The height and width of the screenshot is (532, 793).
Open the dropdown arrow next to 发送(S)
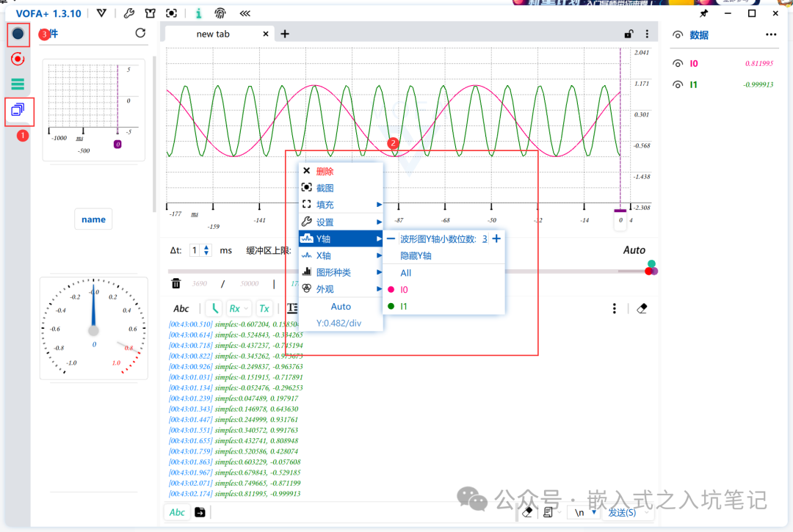pos(646,512)
